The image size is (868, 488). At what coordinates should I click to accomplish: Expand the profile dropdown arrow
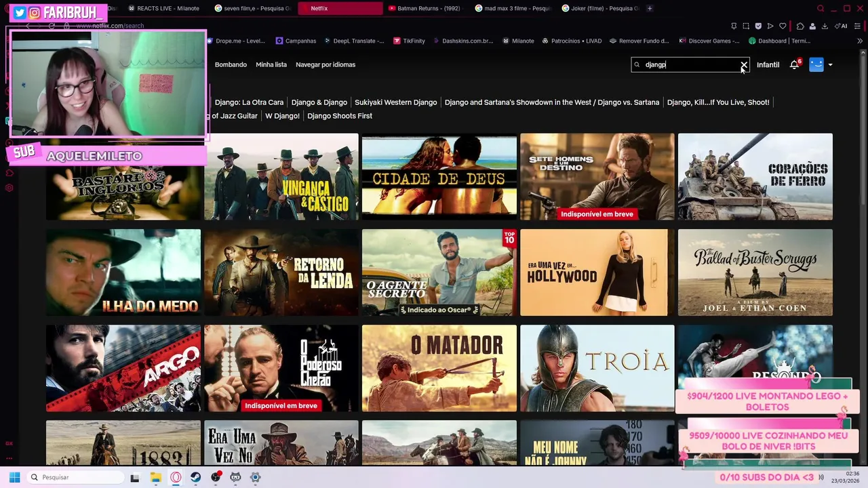(x=830, y=65)
